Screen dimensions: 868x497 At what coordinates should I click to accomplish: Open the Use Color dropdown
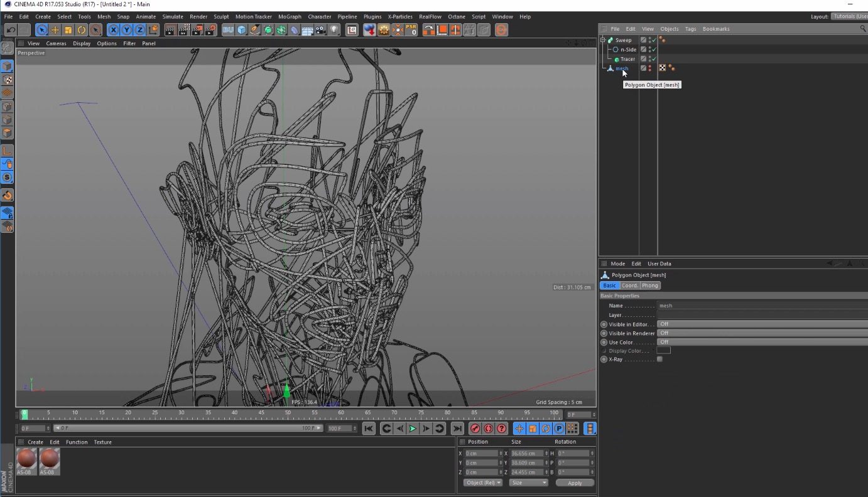click(x=762, y=342)
